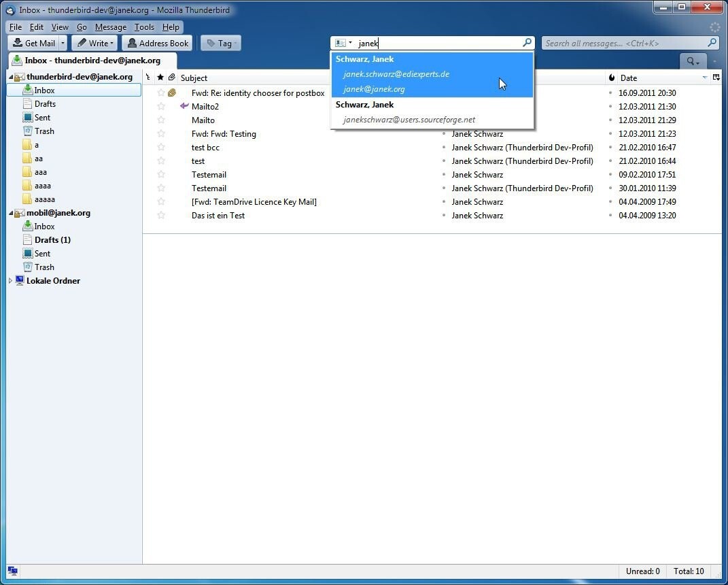Select the Tag icon in the toolbar
This screenshot has height=585, width=728.
pyautogui.click(x=211, y=43)
